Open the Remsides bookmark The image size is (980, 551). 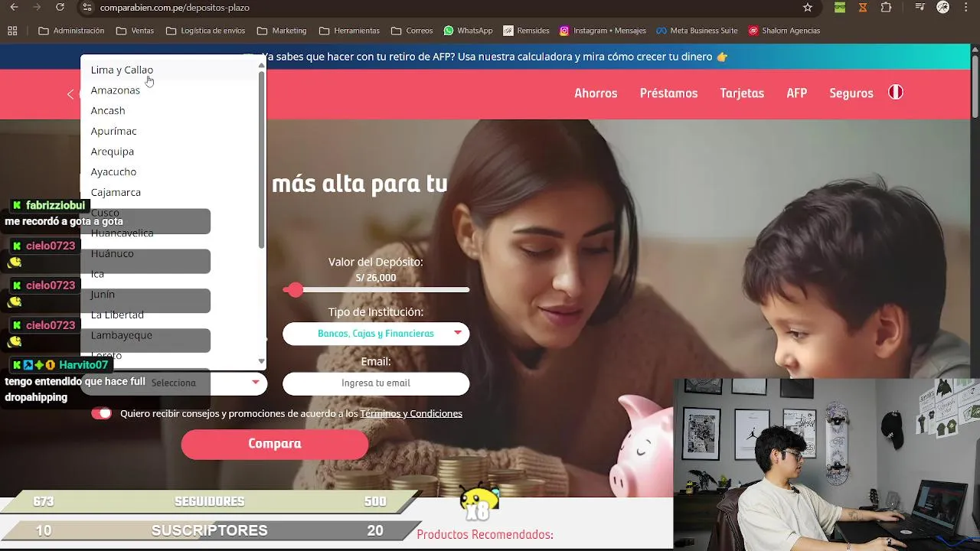pyautogui.click(x=526, y=31)
